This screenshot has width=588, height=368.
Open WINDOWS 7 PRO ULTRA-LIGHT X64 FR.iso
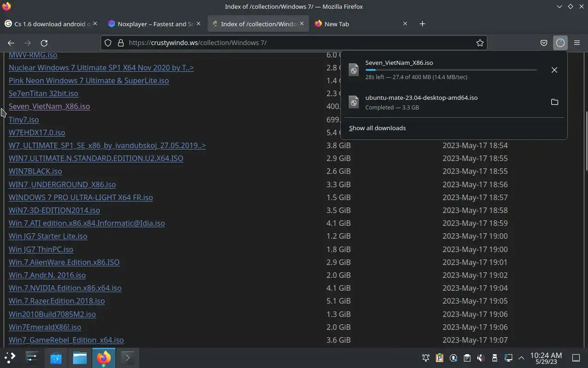pyautogui.click(x=81, y=197)
